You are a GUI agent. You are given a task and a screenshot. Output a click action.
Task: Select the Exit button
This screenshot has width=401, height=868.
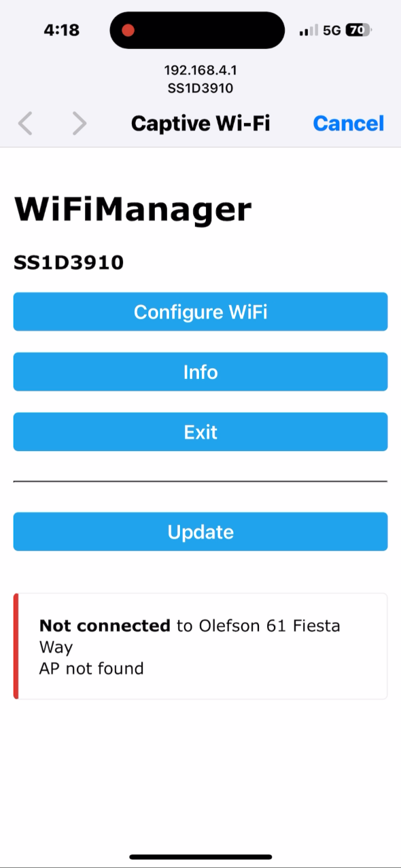point(201,432)
